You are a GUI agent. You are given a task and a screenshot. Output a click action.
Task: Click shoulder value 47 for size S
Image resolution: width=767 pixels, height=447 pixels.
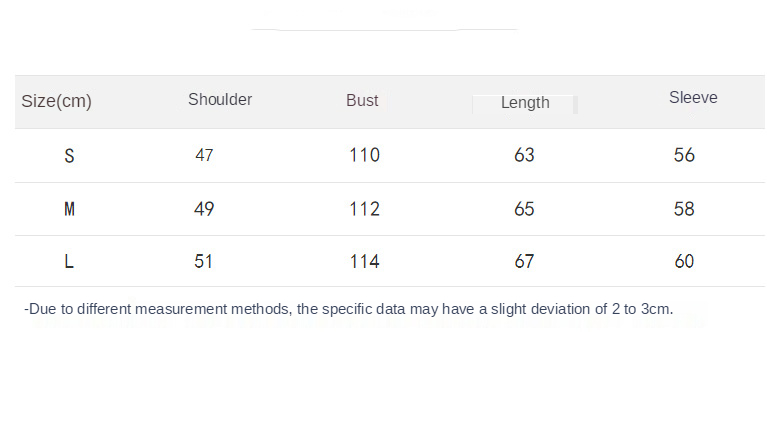tap(204, 156)
